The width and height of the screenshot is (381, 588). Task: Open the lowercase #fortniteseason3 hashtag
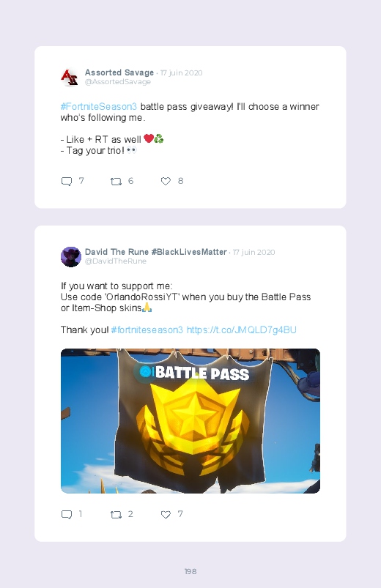tap(147, 330)
